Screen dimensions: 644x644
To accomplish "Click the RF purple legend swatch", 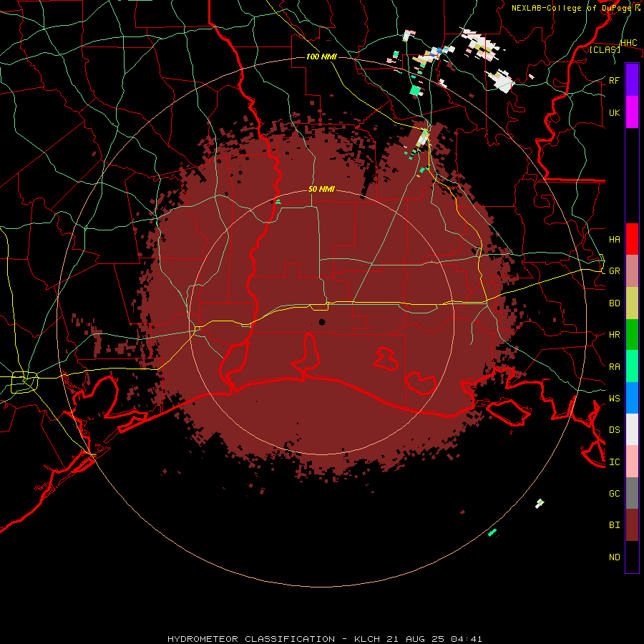I will click(x=632, y=80).
